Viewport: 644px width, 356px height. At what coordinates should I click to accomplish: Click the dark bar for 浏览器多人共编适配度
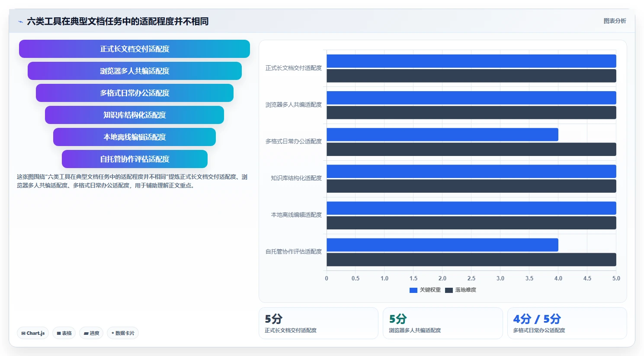[471, 112]
